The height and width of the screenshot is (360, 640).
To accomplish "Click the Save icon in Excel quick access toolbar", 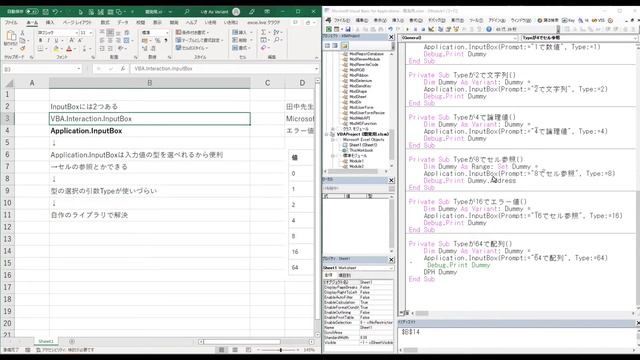I will click(x=46, y=11).
